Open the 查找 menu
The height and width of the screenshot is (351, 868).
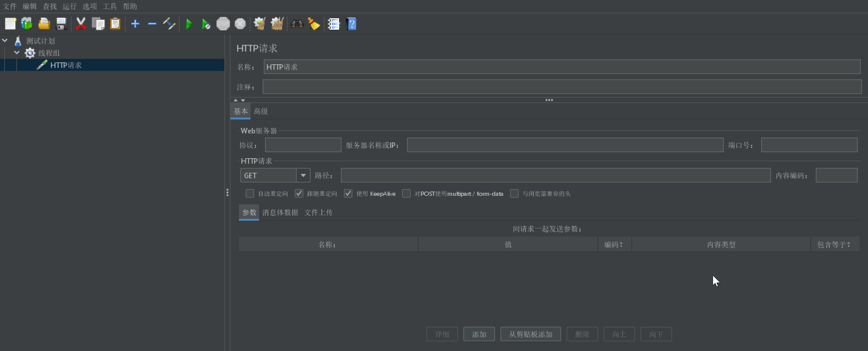pyautogui.click(x=50, y=6)
